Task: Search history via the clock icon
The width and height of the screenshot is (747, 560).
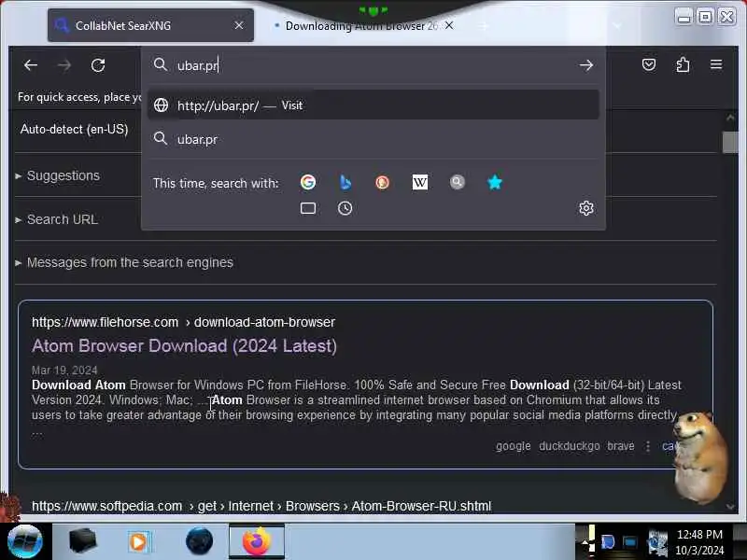Action: point(345,208)
